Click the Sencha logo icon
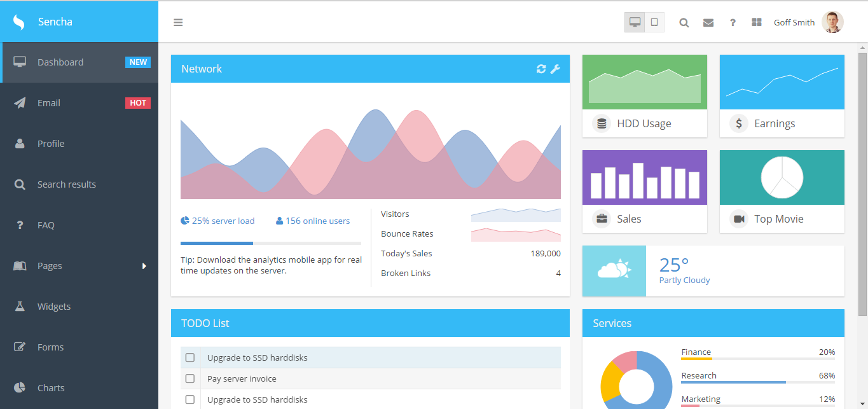Image resolution: width=868 pixels, height=409 pixels. coord(19,22)
